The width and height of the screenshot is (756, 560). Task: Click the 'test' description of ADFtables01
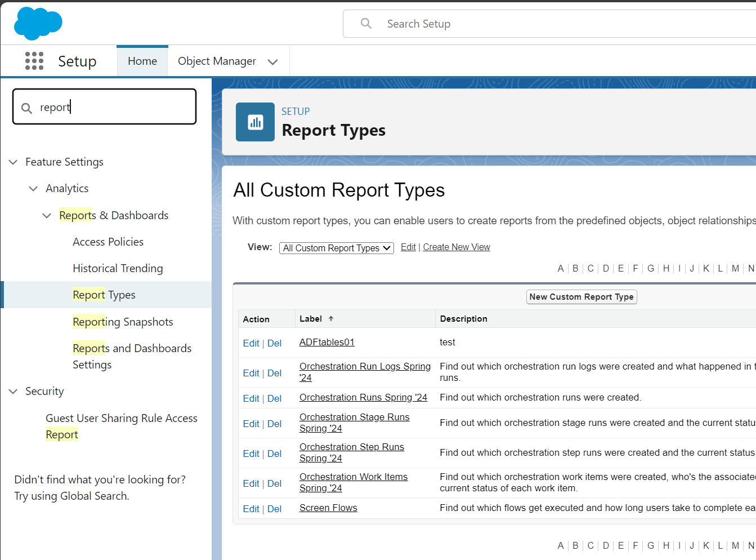pos(448,342)
